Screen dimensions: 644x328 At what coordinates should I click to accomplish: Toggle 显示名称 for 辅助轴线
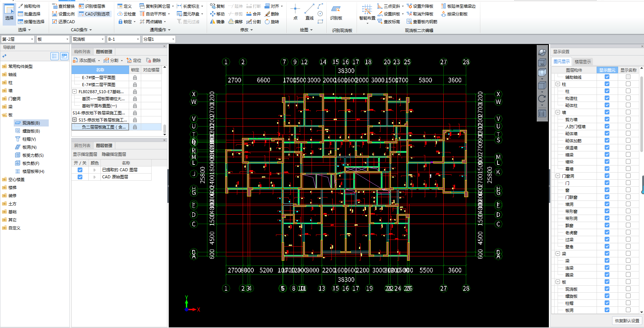[x=628, y=77]
